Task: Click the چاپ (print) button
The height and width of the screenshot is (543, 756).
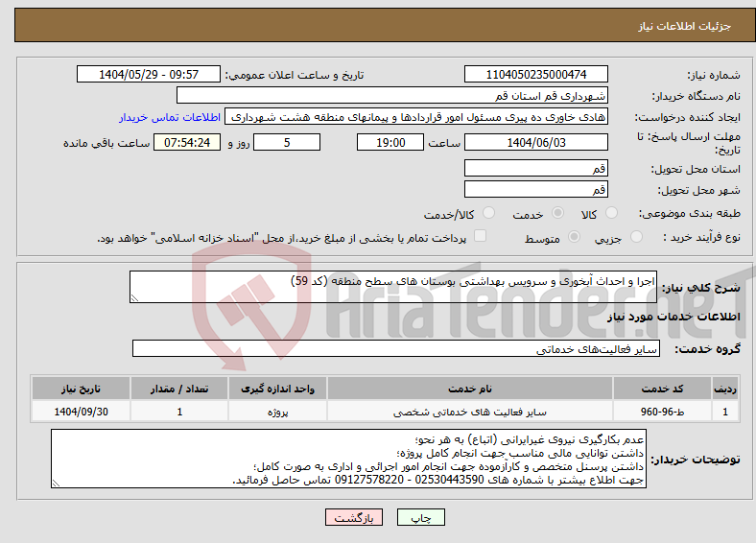Action: (x=420, y=517)
